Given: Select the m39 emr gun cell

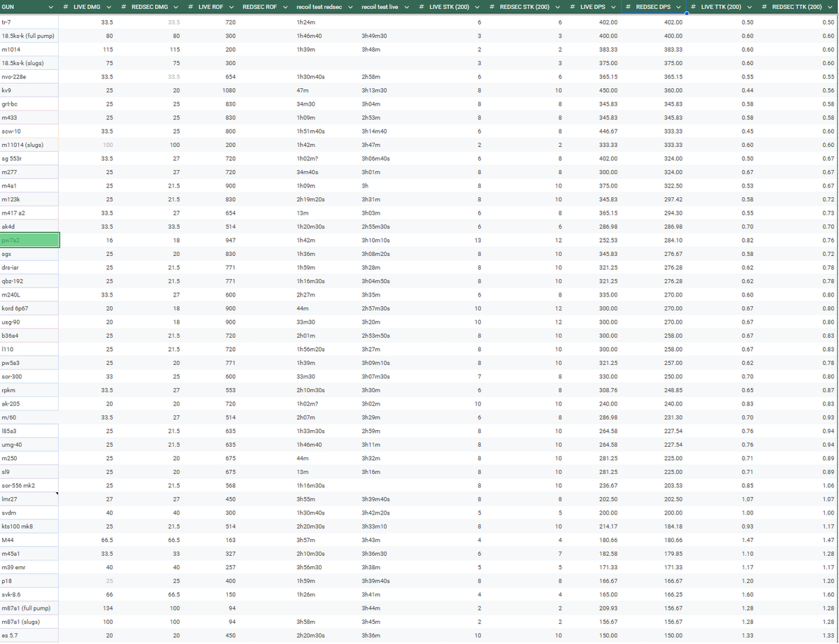Looking at the screenshot, I should click(29, 566).
